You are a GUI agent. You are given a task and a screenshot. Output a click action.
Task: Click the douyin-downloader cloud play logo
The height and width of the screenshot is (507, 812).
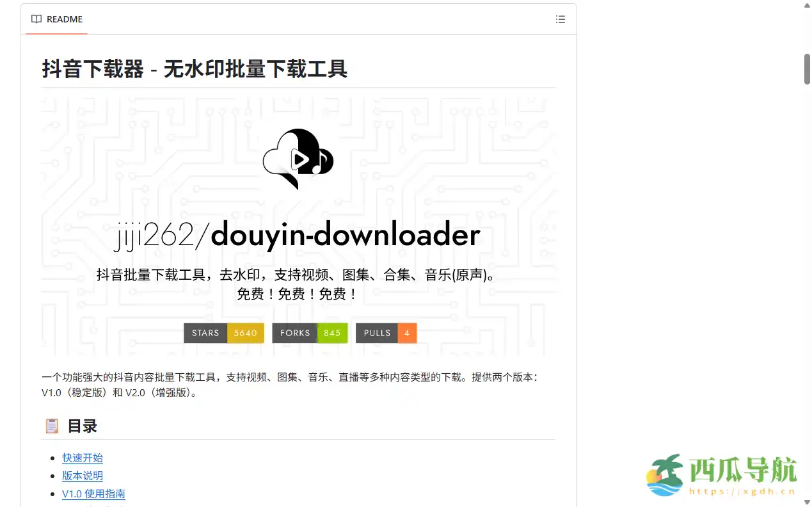coord(298,159)
